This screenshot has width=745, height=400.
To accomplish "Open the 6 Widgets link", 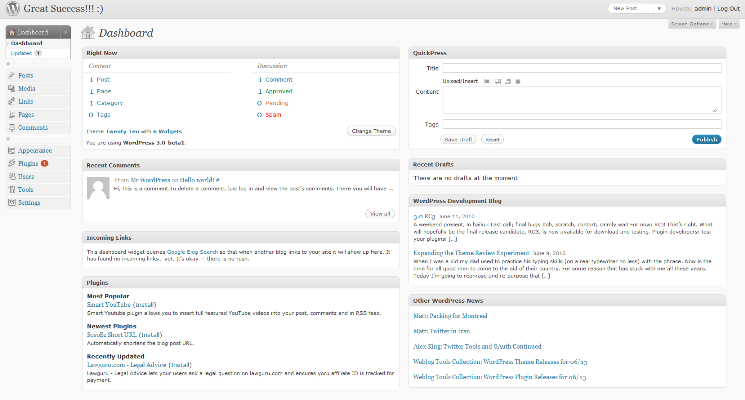I will tap(167, 132).
